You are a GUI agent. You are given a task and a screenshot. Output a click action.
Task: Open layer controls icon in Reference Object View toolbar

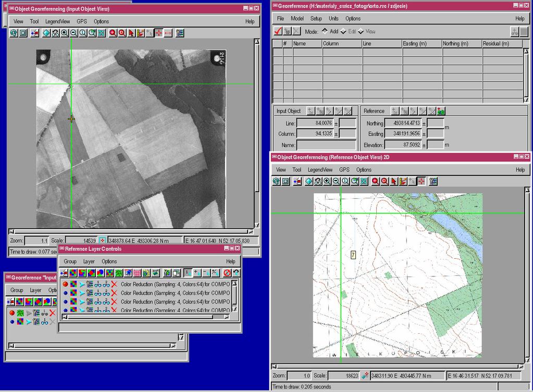(x=433, y=181)
